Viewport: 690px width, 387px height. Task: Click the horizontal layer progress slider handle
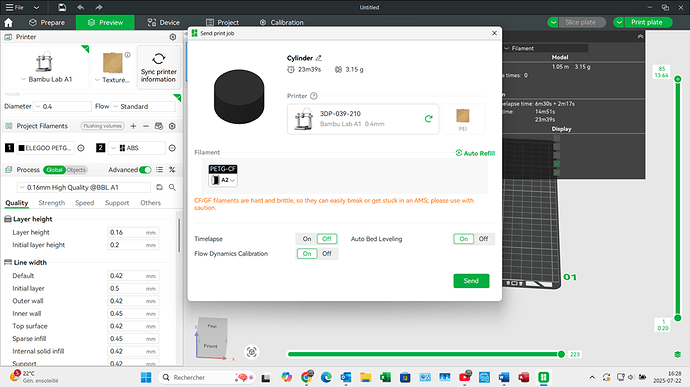[561, 354]
